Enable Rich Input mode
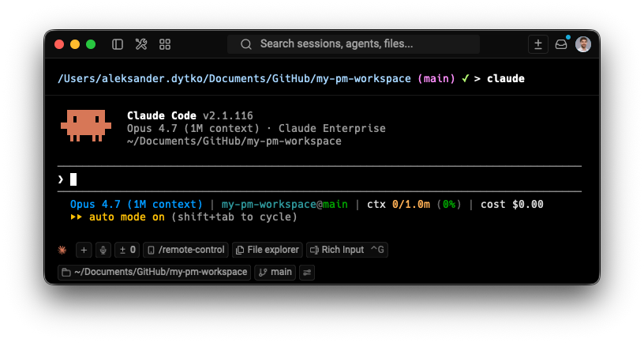The image size is (644, 343). [x=347, y=250]
